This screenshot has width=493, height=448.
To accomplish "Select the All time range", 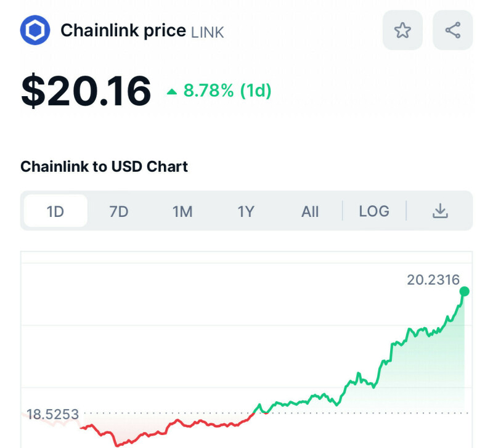I will (x=310, y=211).
